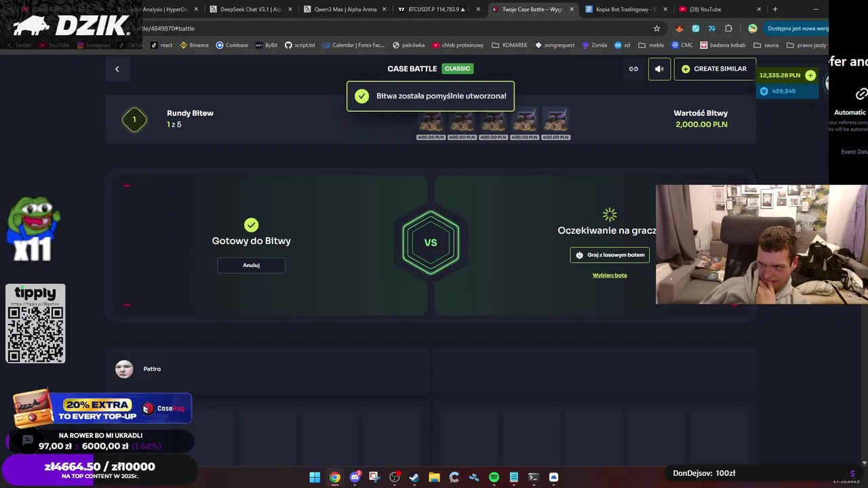Open Notepad from the taskbar
Screen dimensions: 868x488
click(514, 477)
